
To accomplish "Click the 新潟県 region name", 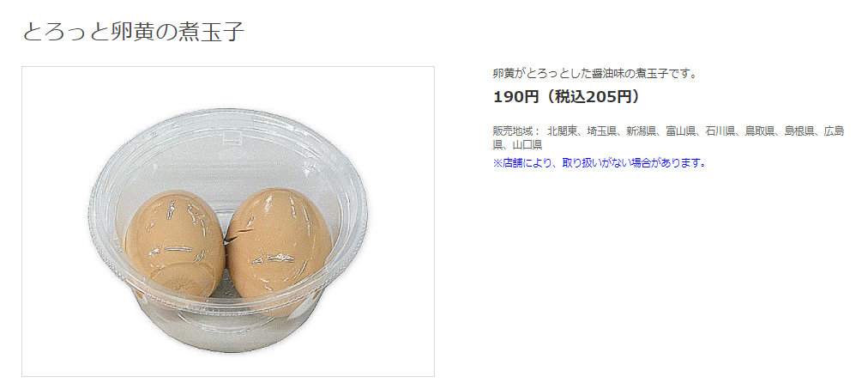I will [x=641, y=131].
